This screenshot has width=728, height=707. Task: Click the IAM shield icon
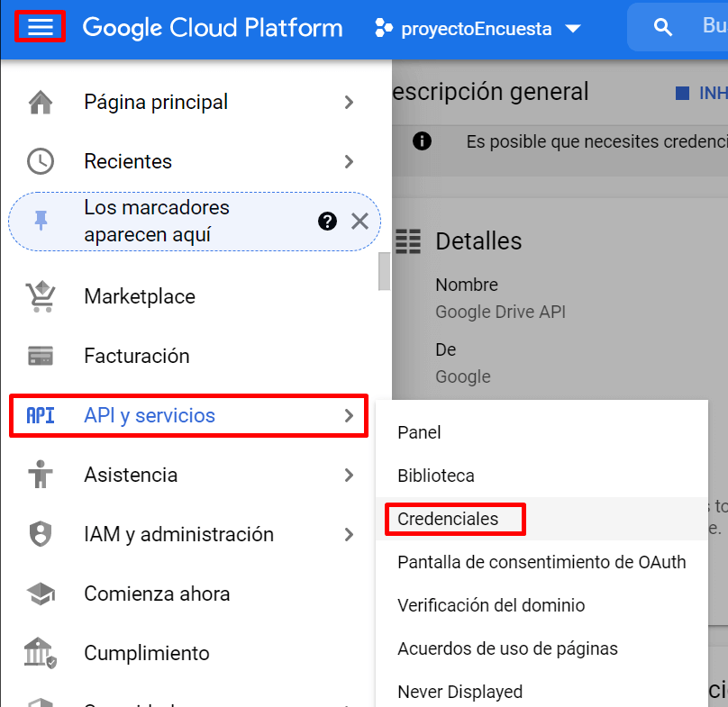pos(41,534)
